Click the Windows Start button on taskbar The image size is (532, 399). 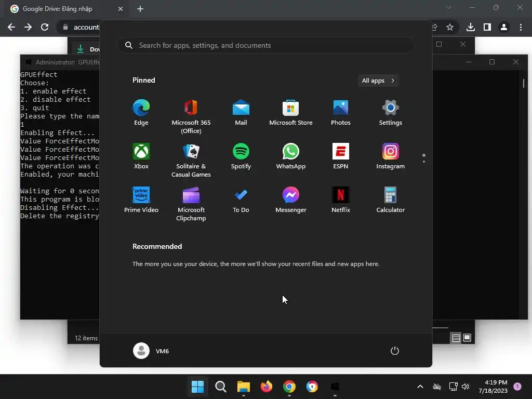point(198,387)
